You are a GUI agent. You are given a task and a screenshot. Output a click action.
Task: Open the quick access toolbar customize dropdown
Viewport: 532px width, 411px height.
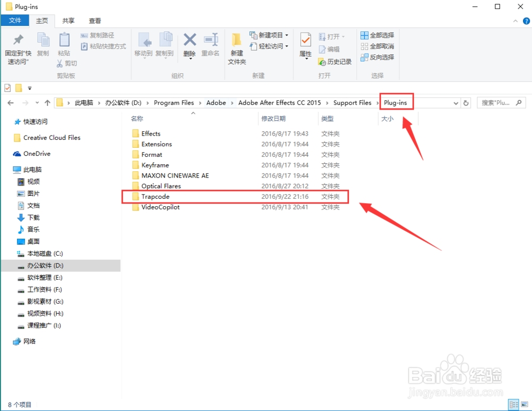[x=29, y=88]
